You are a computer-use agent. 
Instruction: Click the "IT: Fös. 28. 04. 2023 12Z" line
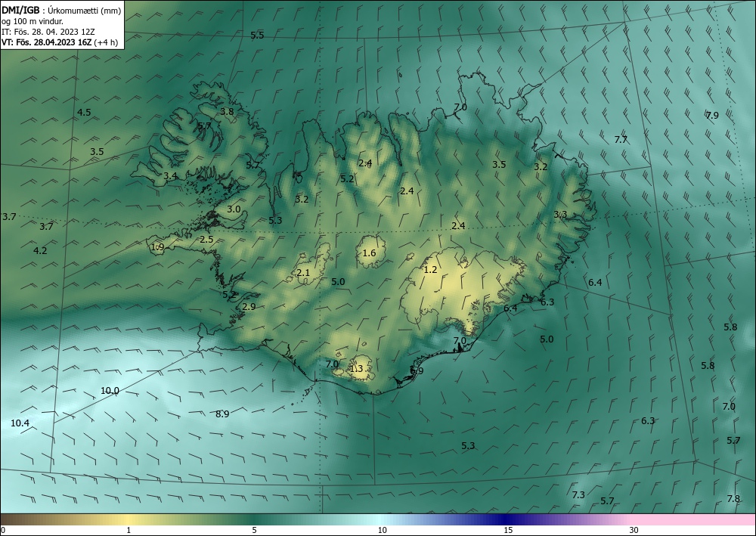click(48, 31)
